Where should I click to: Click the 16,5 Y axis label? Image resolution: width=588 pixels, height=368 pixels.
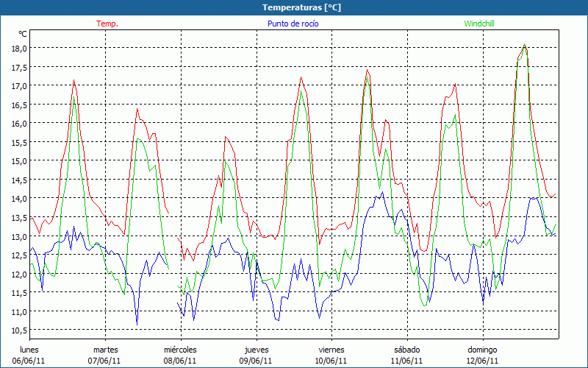18,105
